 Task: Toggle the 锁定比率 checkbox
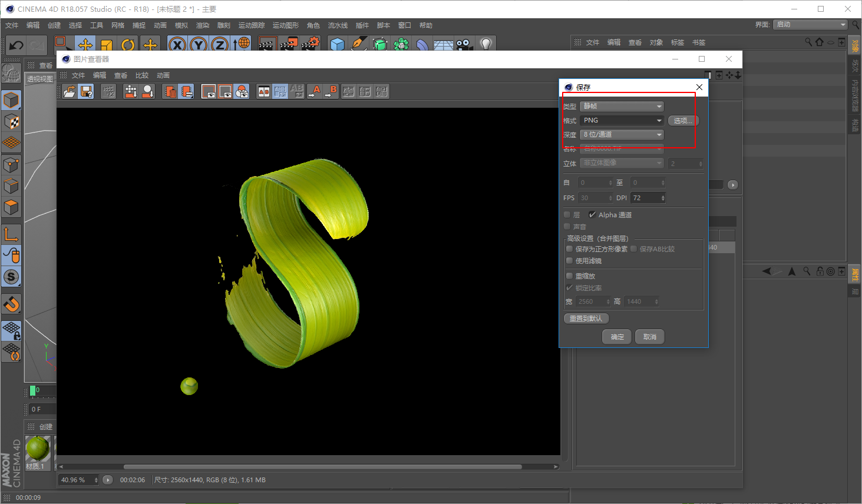pyautogui.click(x=569, y=288)
